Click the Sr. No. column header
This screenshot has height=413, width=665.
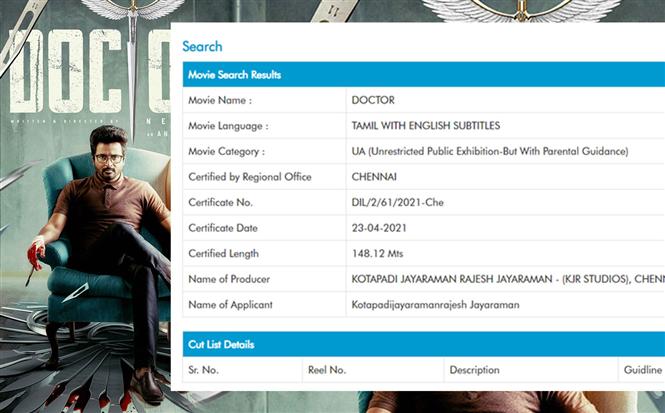click(x=203, y=370)
